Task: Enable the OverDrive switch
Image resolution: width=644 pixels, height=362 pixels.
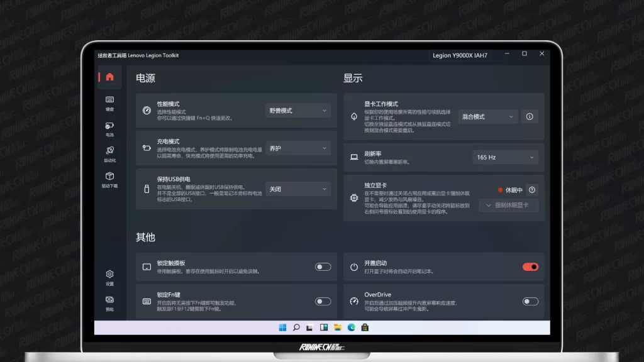Action: tap(530, 302)
